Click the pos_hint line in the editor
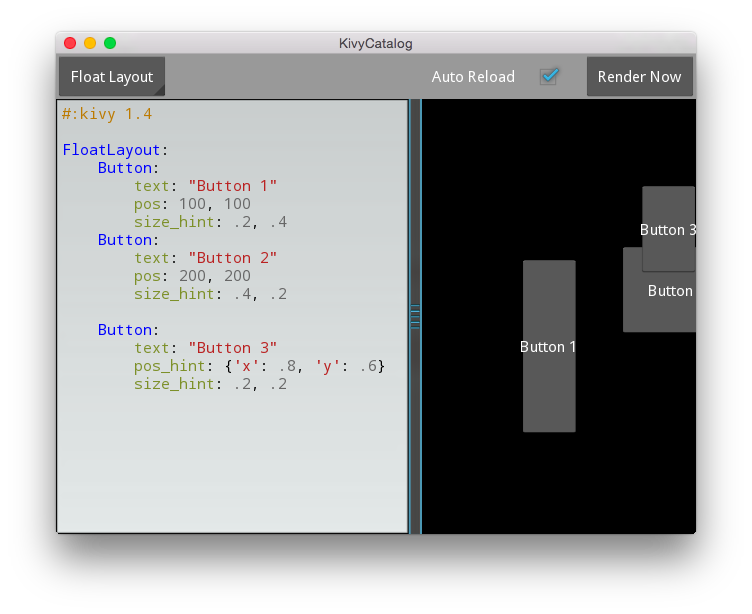 point(259,366)
